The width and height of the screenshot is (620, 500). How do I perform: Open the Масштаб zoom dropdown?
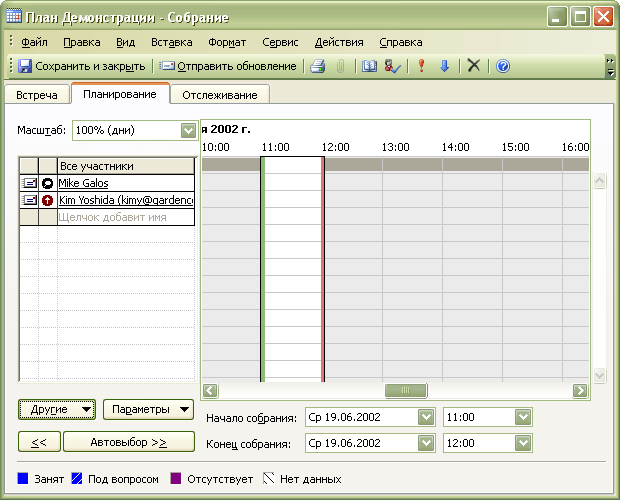coord(186,131)
